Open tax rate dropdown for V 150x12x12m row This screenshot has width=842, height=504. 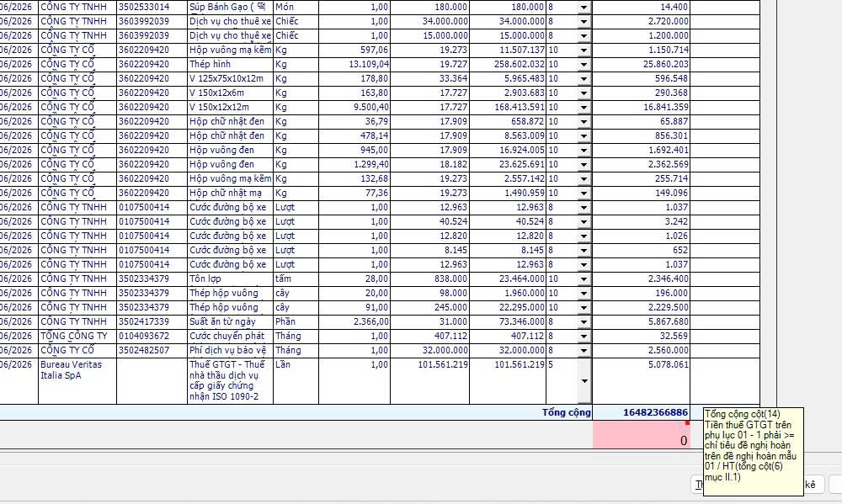(584, 108)
